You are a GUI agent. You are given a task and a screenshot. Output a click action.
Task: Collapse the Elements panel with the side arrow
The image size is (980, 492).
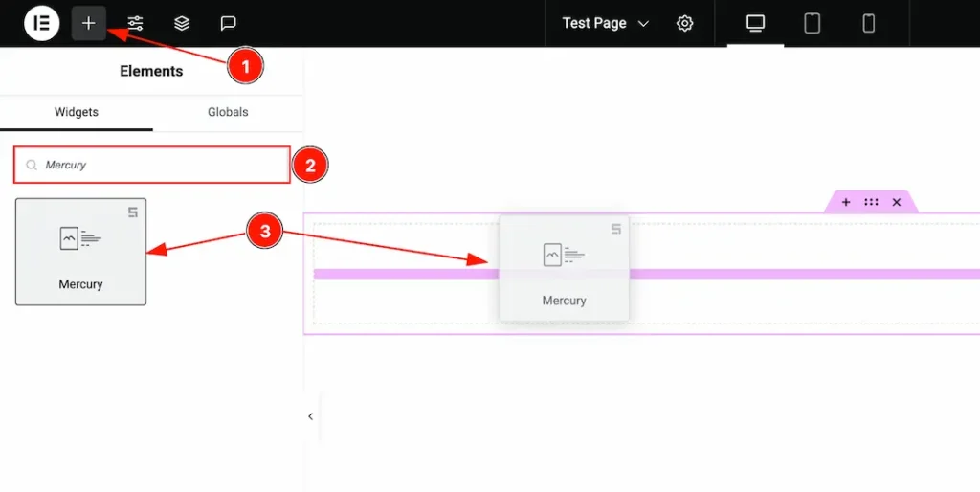pyautogui.click(x=310, y=416)
